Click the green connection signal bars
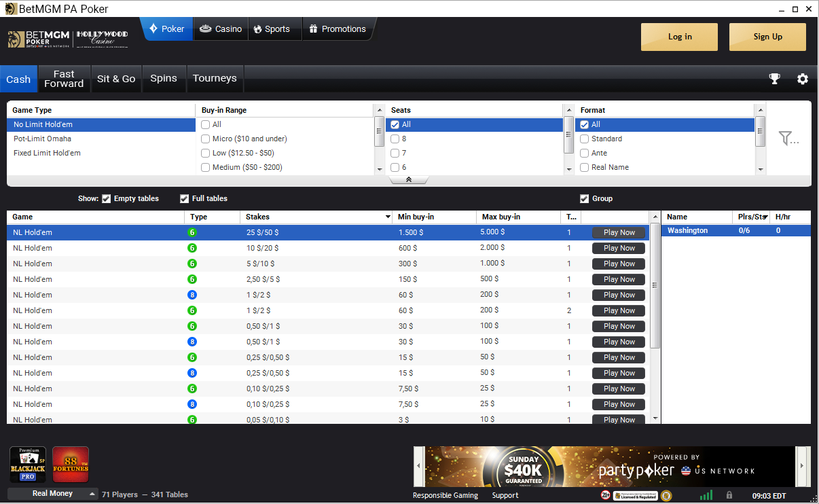 tap(707, 495)
